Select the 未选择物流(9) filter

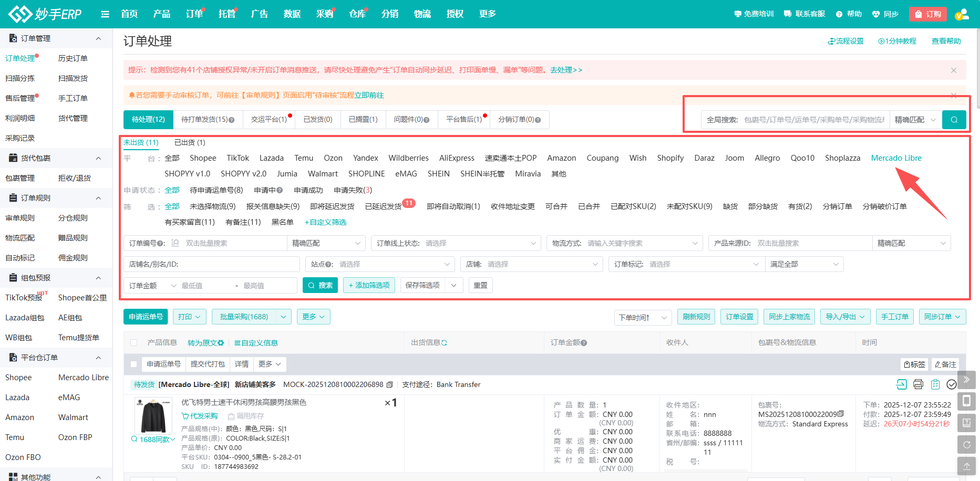coord(212,206)
